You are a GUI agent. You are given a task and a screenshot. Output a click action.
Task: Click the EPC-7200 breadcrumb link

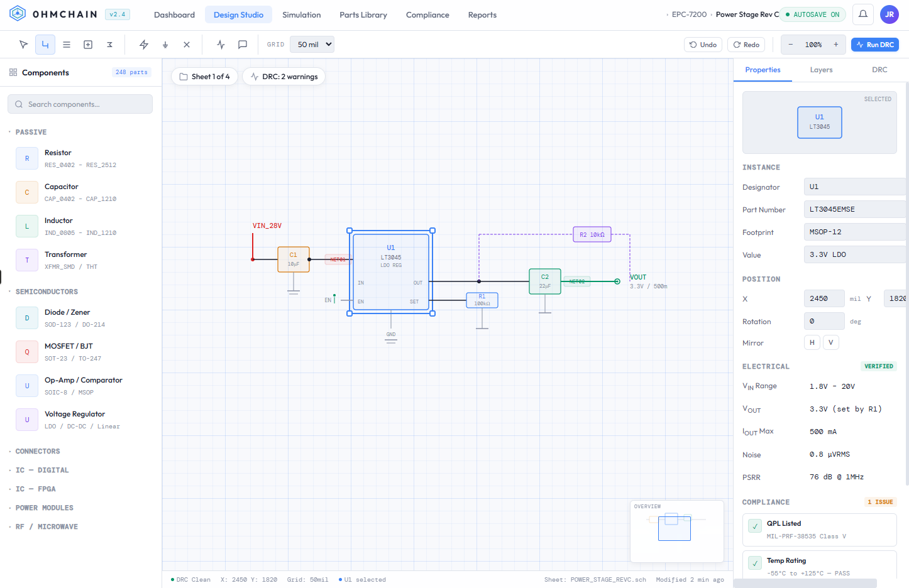pos(689,14)
